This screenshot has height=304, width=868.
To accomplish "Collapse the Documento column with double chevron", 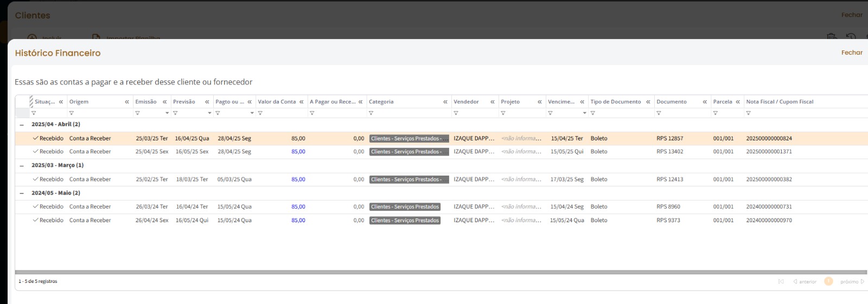I will coord(705,102).
